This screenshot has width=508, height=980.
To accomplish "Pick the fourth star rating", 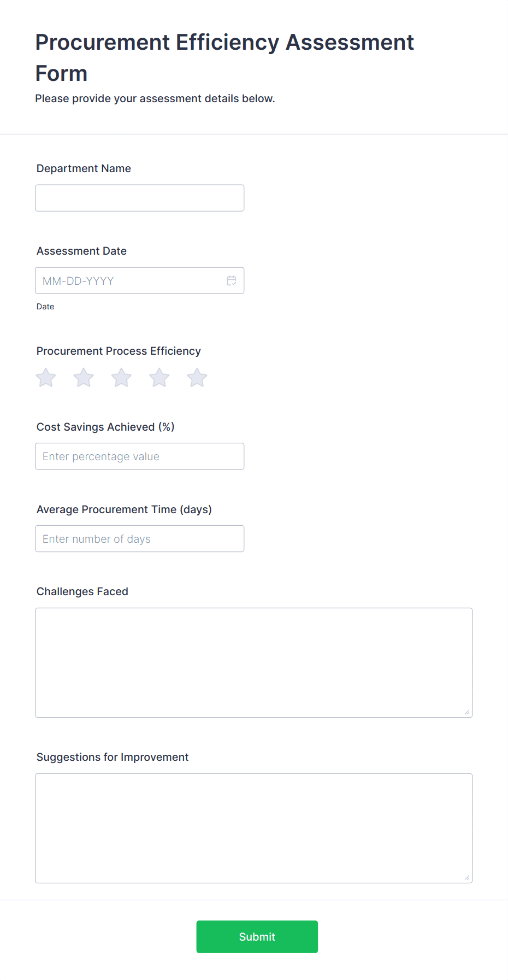I will (160, 377).
